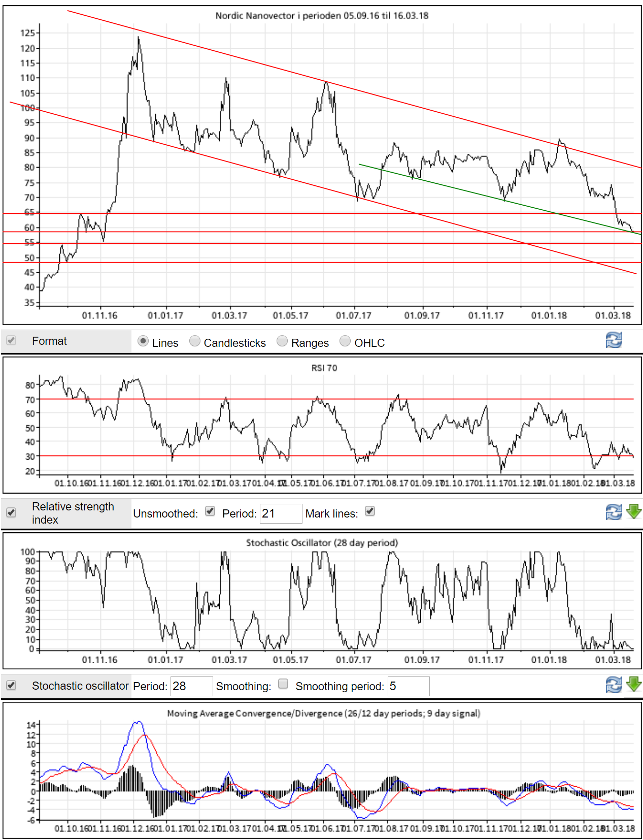
Task: Toggle the Relative strength index checkbox
Action: click(11, 512)
